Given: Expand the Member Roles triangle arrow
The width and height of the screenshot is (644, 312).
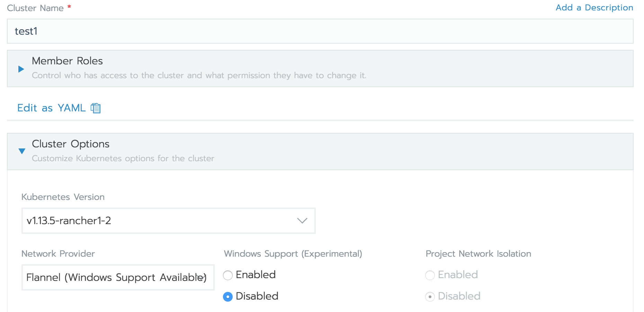Looking at the screenshot, I should (21, 69).
